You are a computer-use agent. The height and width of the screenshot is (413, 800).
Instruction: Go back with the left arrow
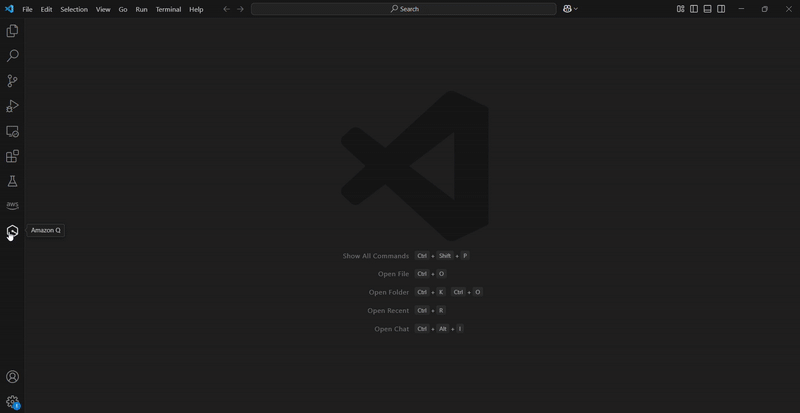click(x=227, y=9)
